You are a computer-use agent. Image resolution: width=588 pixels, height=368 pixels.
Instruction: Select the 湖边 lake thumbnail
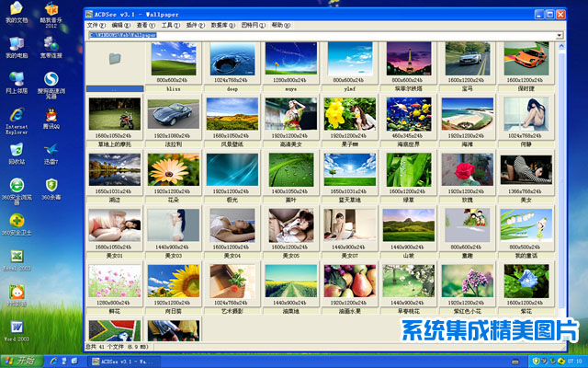pyautogui.click(x=115, y=169)
